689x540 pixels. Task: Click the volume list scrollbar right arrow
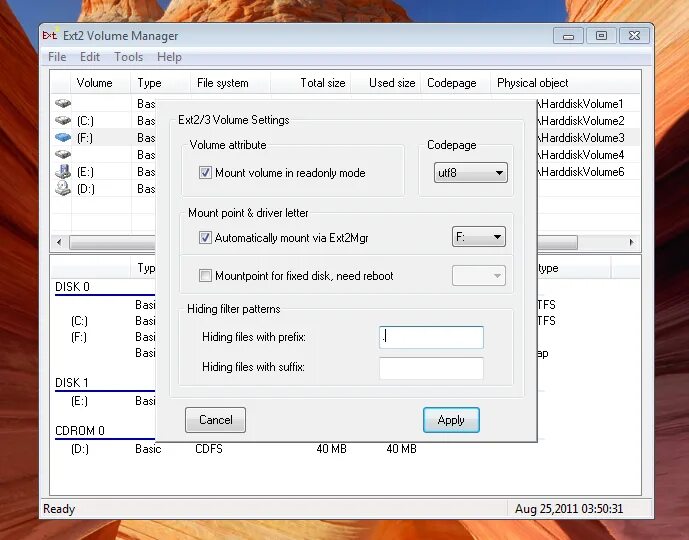[631, 242]
